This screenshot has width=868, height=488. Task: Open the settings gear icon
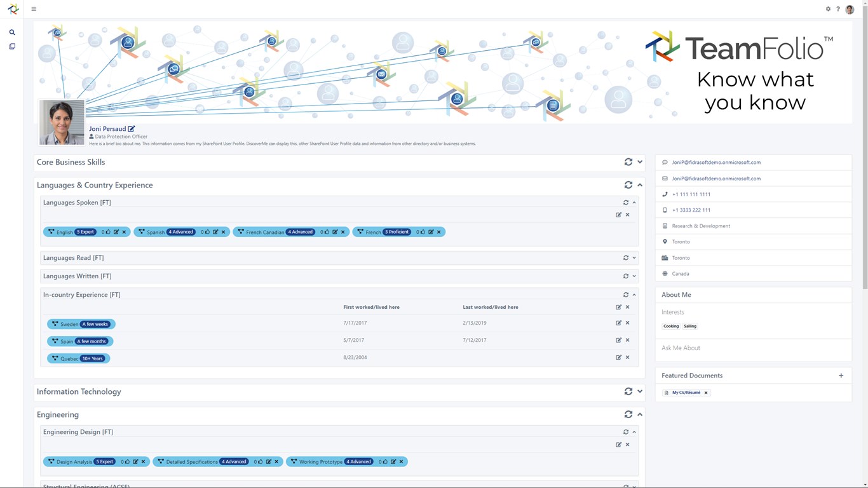[828, 9]
